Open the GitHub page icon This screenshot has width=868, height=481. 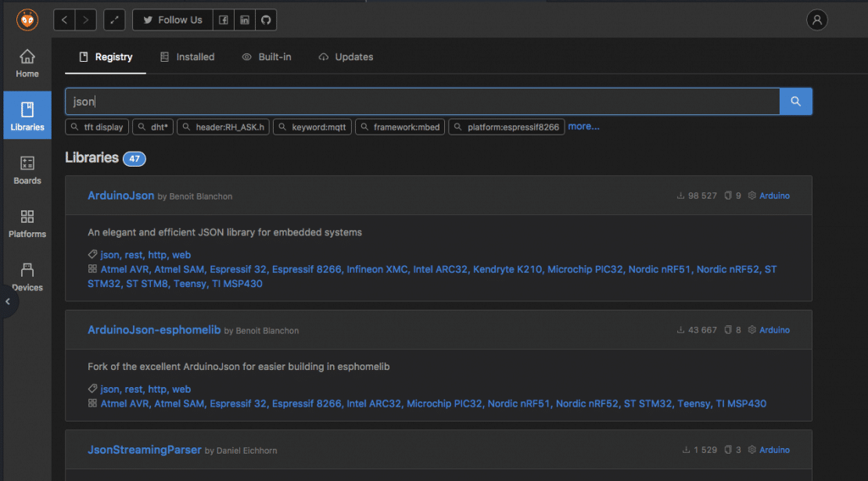(266, 20)
